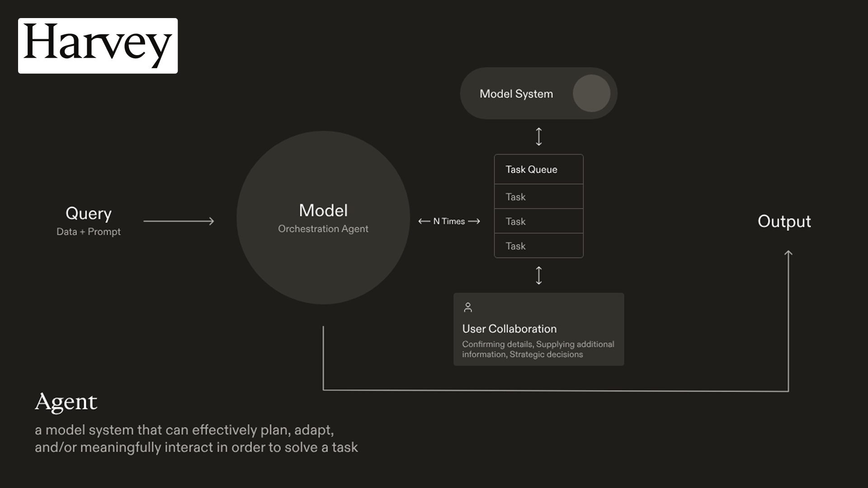Click the arrow from Query to Model
This screenshot has height=488, width=868.
(x=179, y=221)
